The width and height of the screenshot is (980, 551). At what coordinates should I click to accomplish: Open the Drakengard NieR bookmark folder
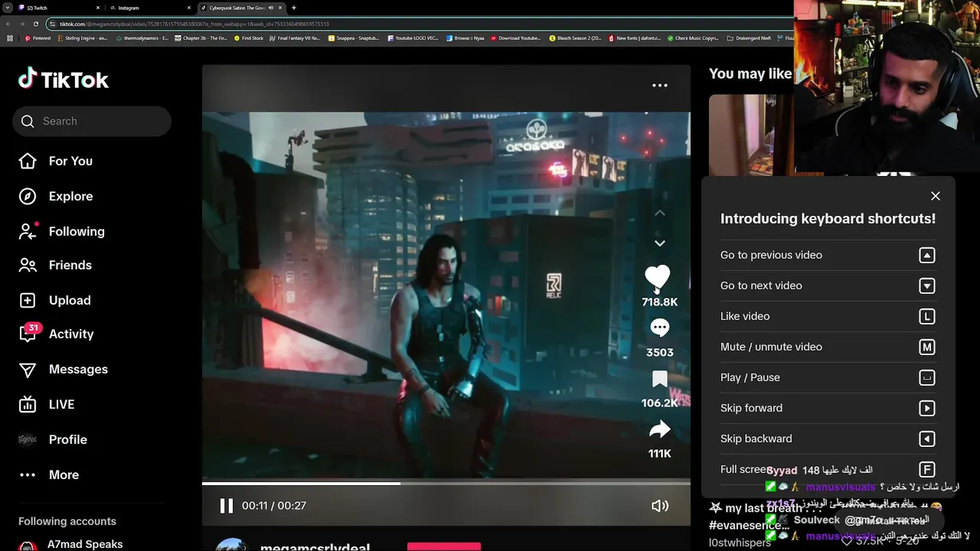(749, 37)
